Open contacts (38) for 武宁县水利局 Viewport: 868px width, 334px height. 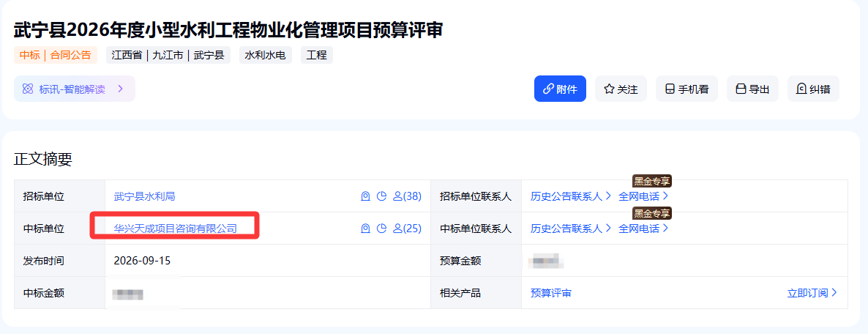tap(407, 196)
